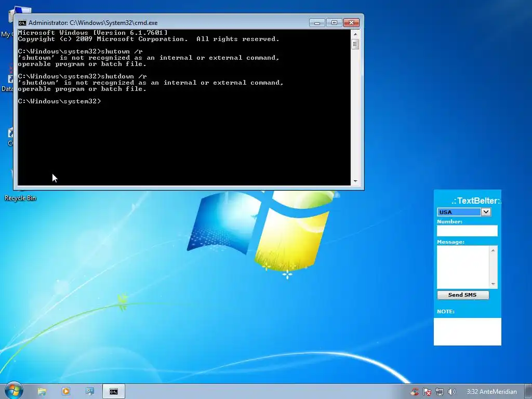The image size is (532, 399).
Task: Click the Message box scroll down arrow
Action: [493, 284]
